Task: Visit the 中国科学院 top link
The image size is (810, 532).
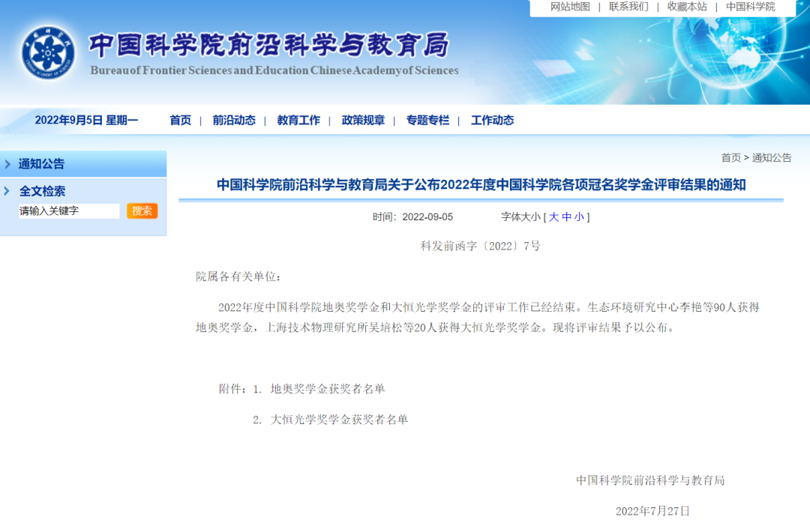Action: 750,7
